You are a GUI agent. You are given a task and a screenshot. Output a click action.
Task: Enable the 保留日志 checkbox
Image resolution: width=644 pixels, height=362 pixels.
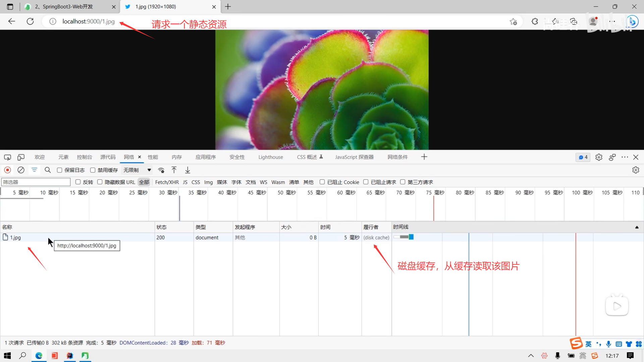coord(60,170)
